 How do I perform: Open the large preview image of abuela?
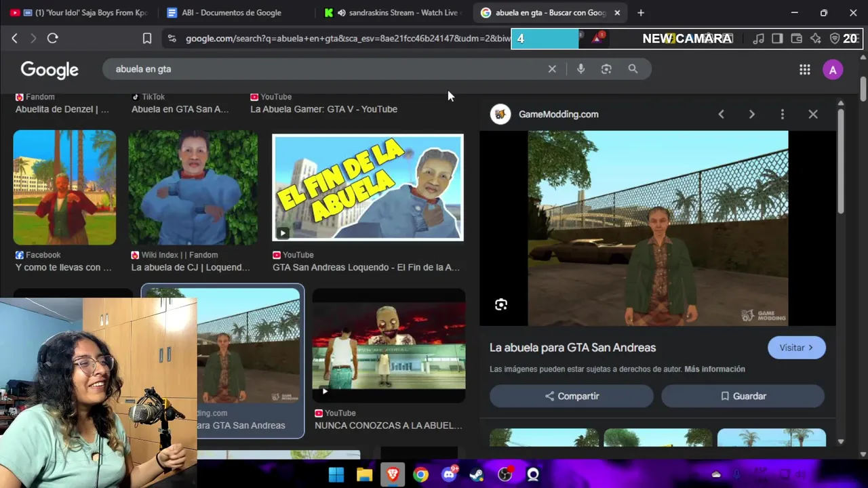point(658,228)
